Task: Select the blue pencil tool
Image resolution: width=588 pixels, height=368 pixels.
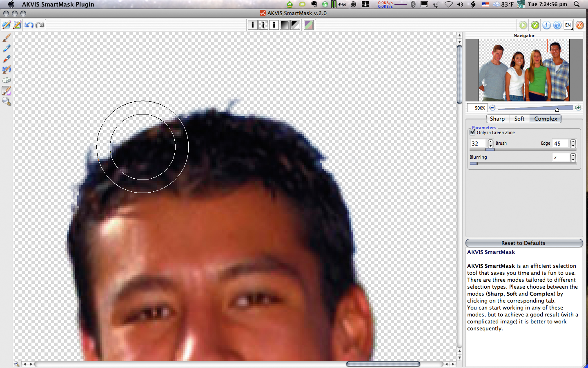Action: (7, 48)
